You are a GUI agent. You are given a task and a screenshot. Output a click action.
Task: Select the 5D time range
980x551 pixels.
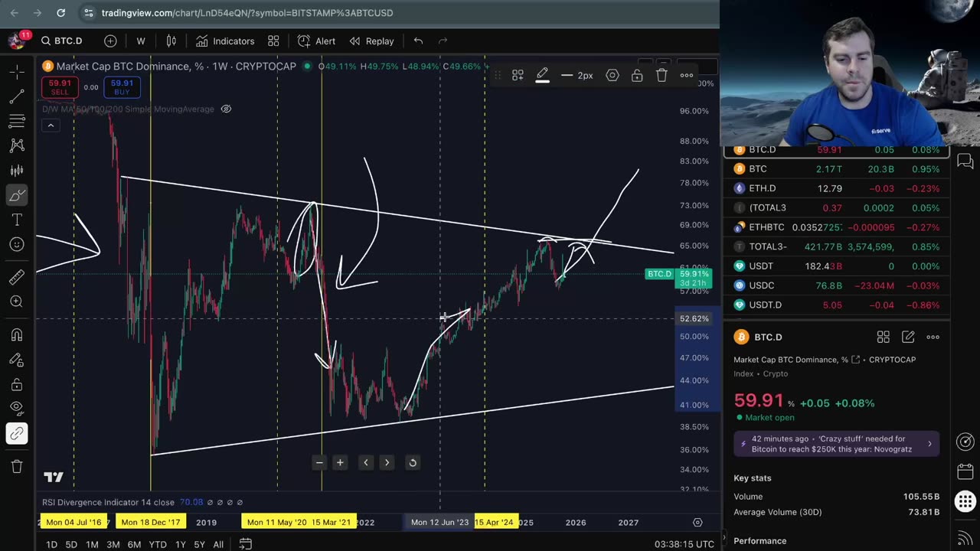(x=71, y=544)
